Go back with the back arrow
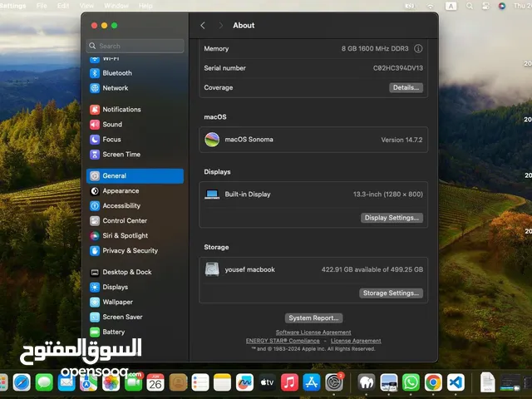Viewport: 532px width, 399px height. click(203, 26)
